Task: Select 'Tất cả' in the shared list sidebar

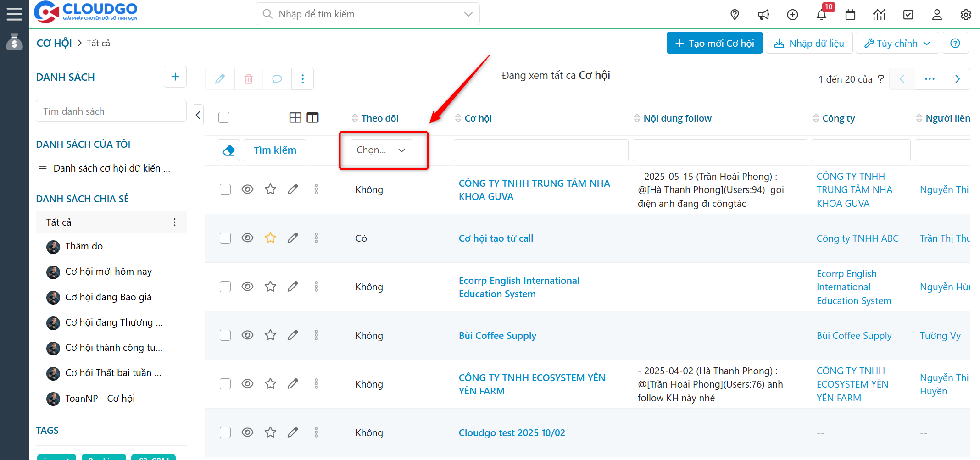Action: click(58, 222)
